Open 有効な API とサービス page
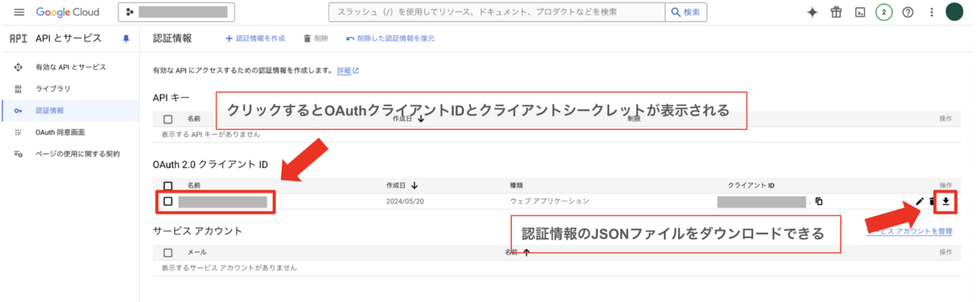The image size is (980, 302). pyautogui.click(x=70, y=67)
